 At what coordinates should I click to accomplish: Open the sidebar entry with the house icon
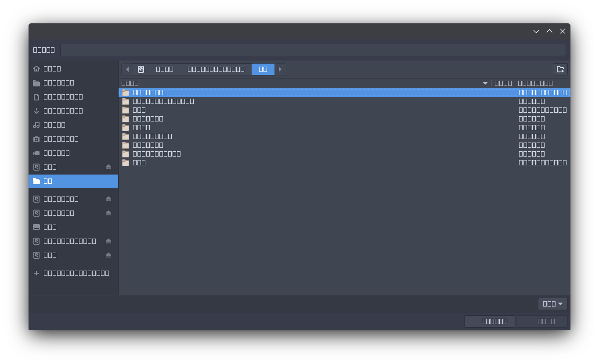click(x=73, y=68)
